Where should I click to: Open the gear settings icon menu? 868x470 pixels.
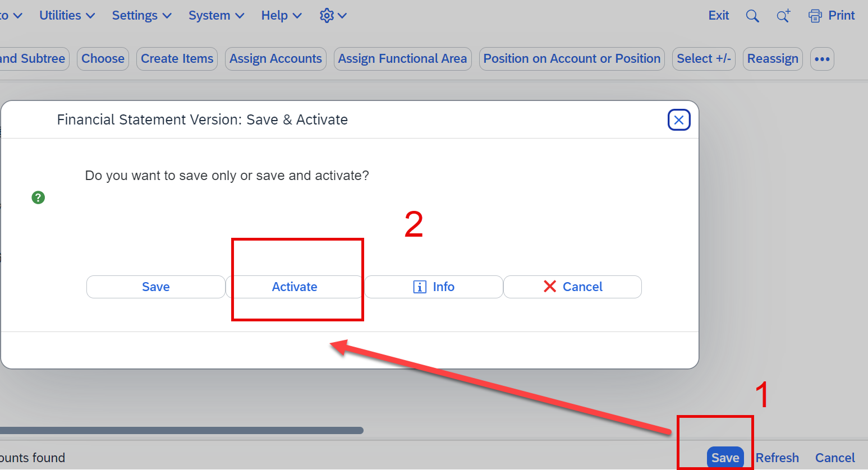click(x=333, y=16)
